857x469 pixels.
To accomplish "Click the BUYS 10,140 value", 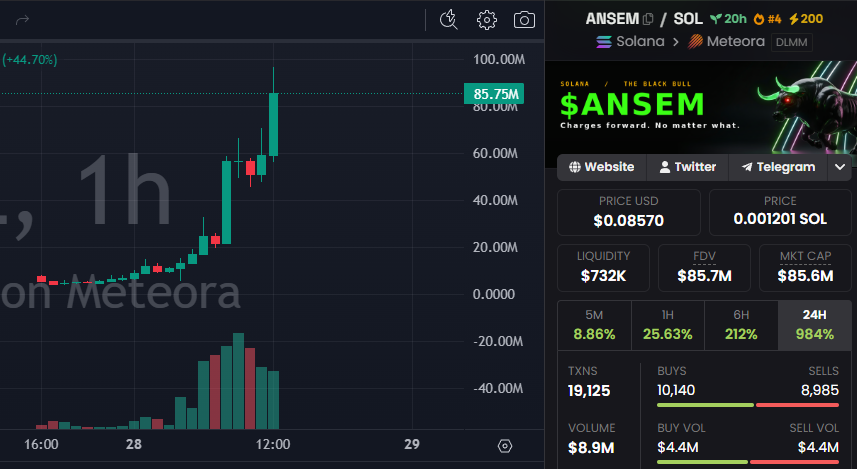I will (676, 390).
